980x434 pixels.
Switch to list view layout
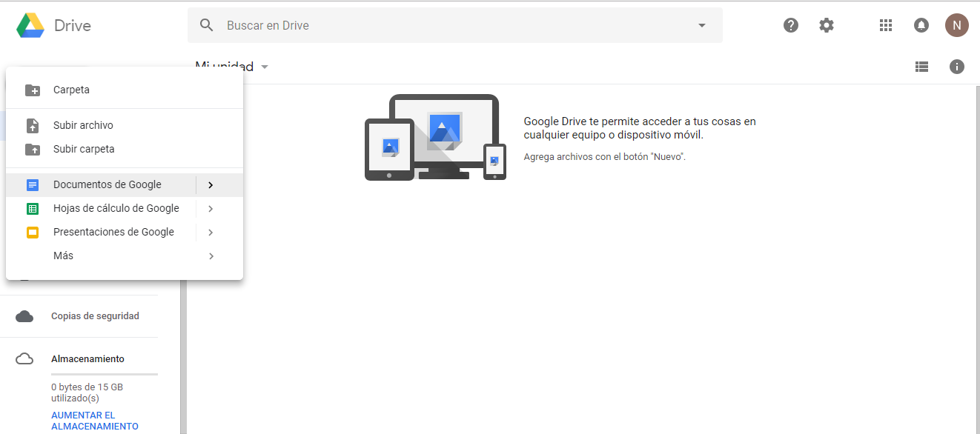(x=921, y=67)
